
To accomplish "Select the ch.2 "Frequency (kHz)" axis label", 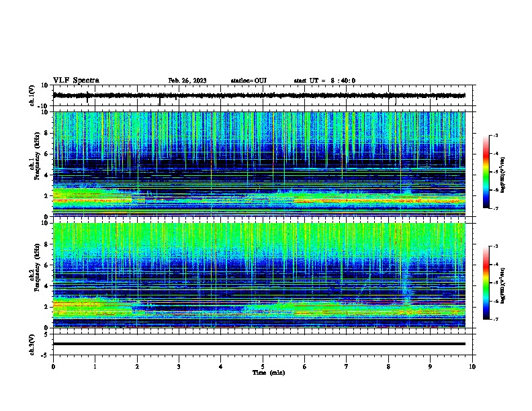I will click(x=37, y=267).
